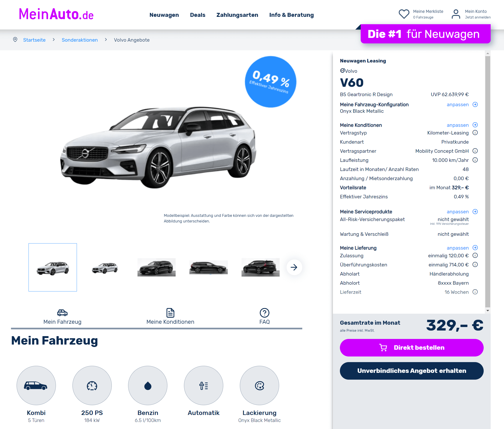The image size is (504, 429).
Task: Click info icon beside Laufleistung value
Action: (x=475, y=160)
